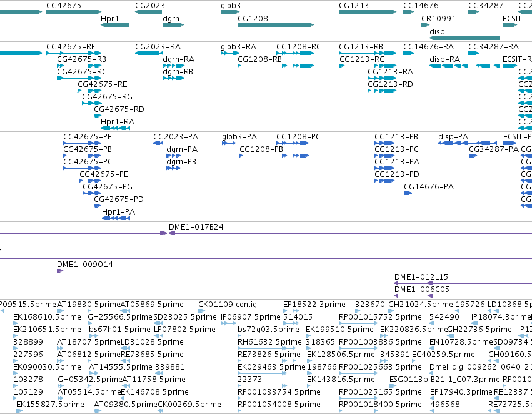Select transcript CG1213-RC

[362, 59]
